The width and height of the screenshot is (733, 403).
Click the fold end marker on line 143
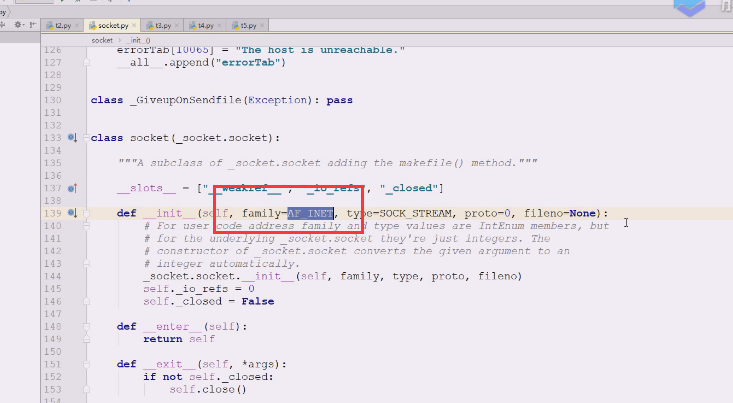(86, 264)
